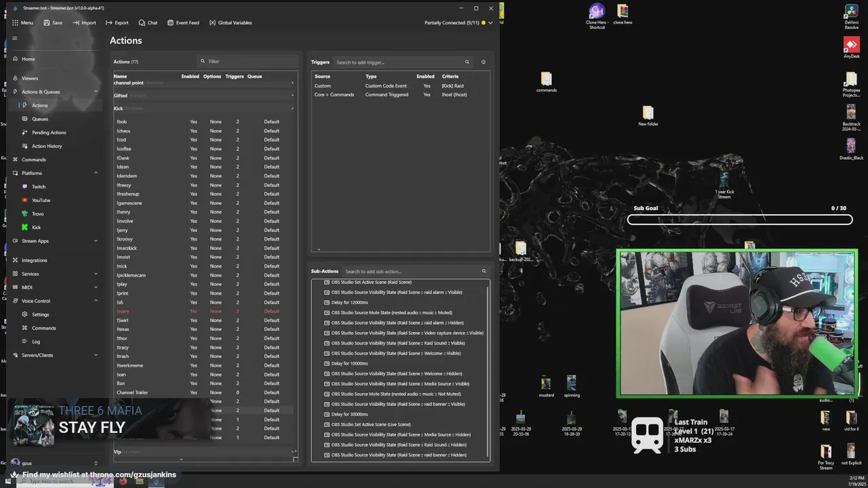Select the !coffee action row
868x488 pixels.
click(203, 149)
